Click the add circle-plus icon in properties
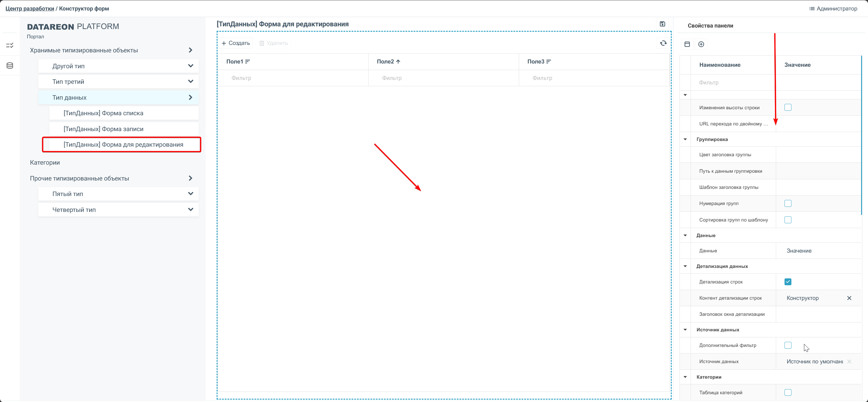Screen dimensions: 868x402 pyautogui.click(x=701, y=44)
